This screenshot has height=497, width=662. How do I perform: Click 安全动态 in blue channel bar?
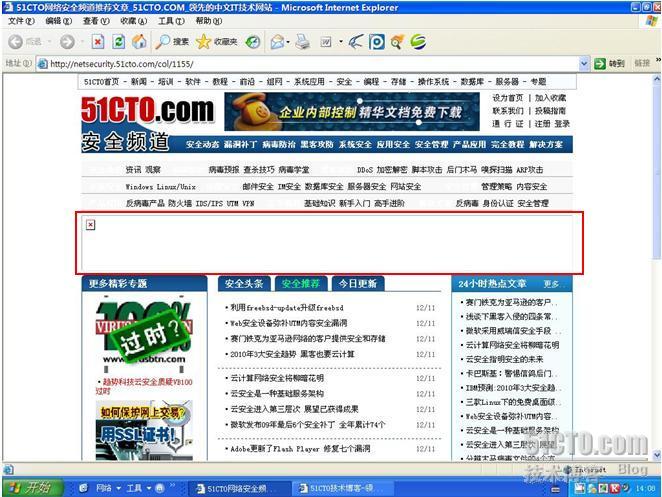(202, 144)
